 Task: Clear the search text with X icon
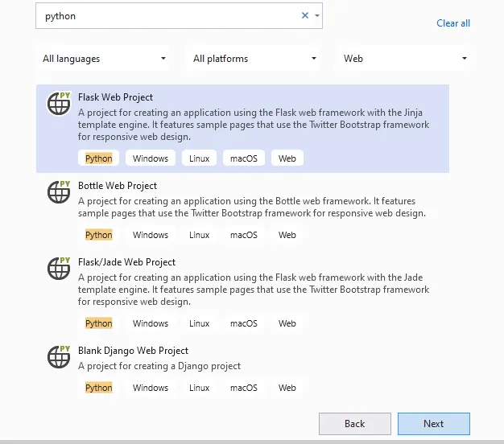pos(305,15)
